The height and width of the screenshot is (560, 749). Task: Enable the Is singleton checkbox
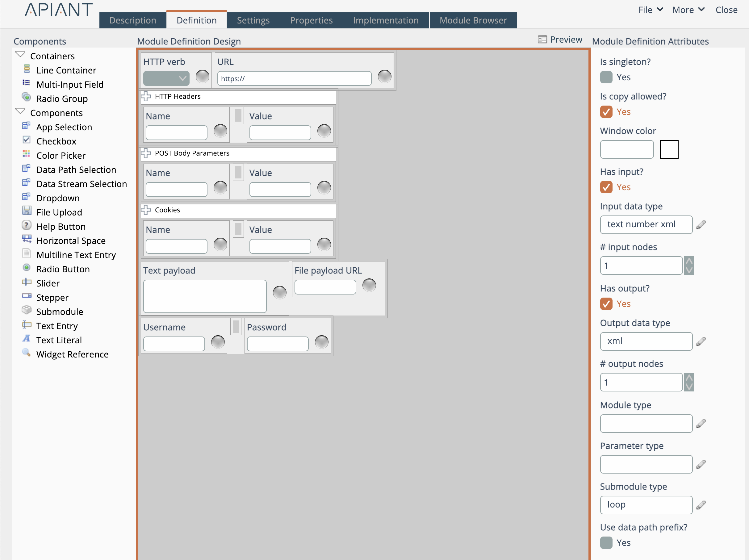click(x=606, y=77)
